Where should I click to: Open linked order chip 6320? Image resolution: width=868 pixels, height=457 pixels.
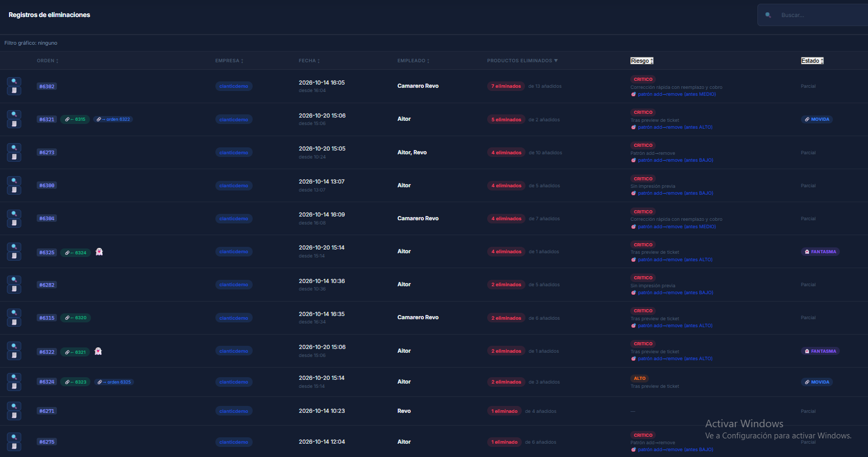(76, 318)
